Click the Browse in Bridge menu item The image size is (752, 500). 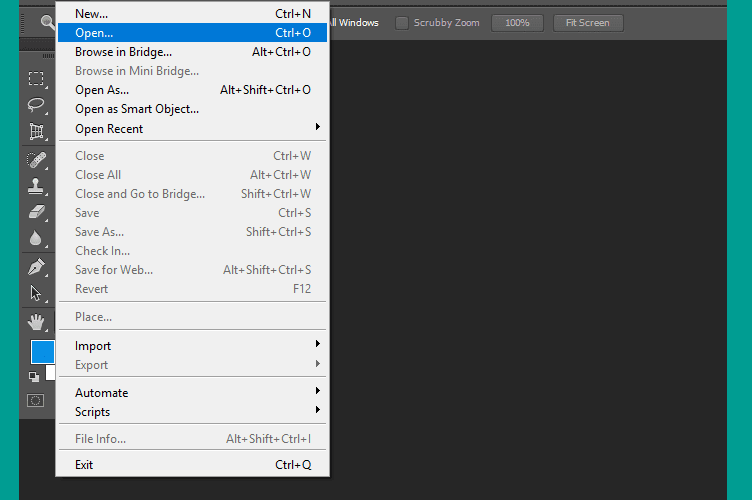coord(192,52)
